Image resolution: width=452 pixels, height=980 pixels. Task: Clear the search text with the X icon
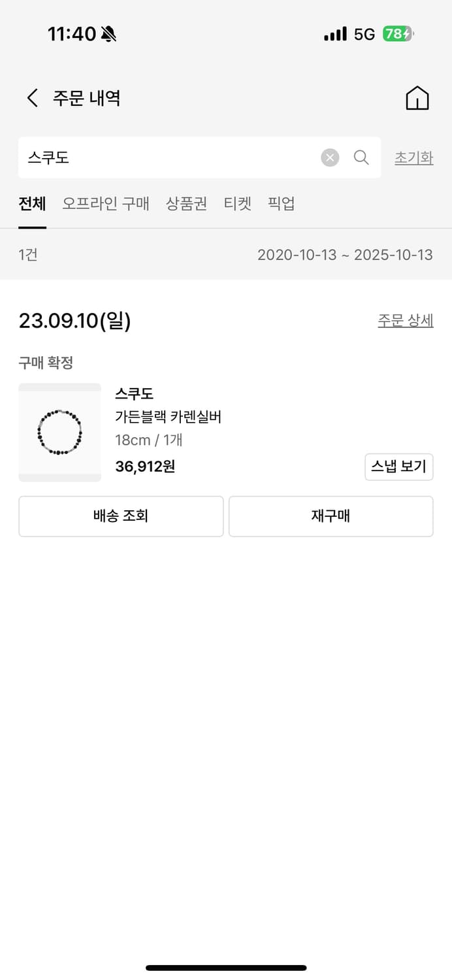(x=330, y=157)
